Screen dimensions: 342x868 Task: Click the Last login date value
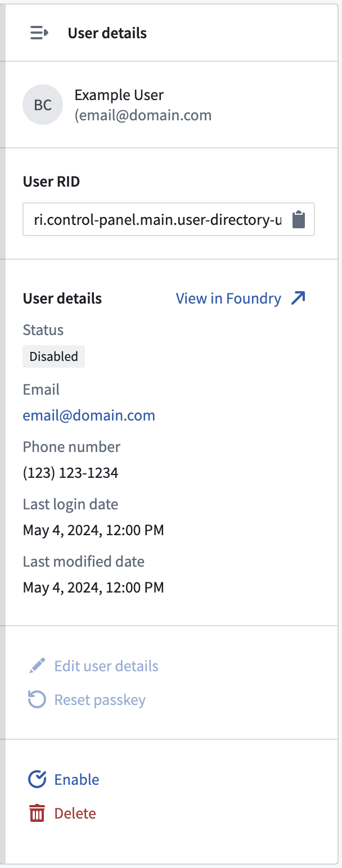pos(93,530)
